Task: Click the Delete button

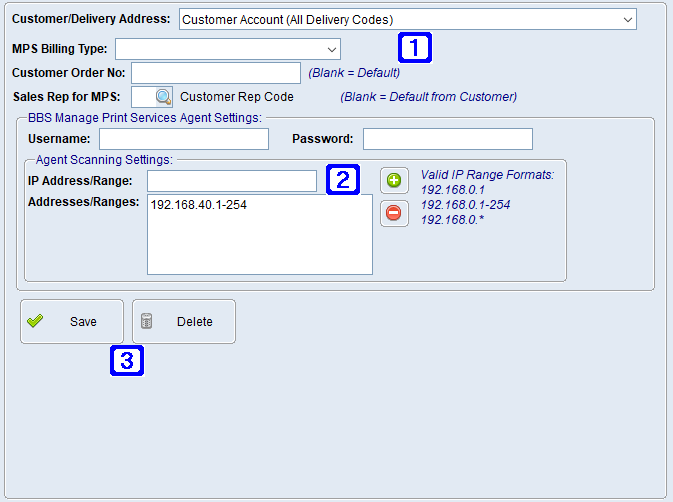Action: (x=184, y=321)
